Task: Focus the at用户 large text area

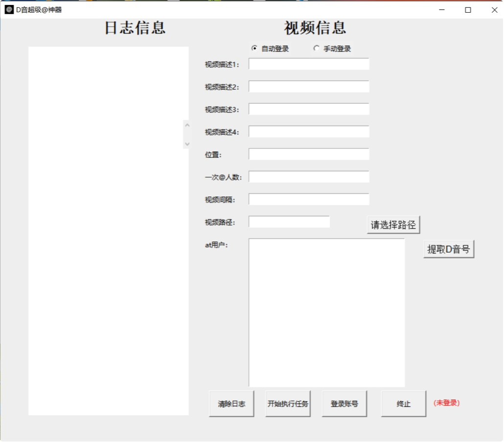Action: click(x=326, y=312)
